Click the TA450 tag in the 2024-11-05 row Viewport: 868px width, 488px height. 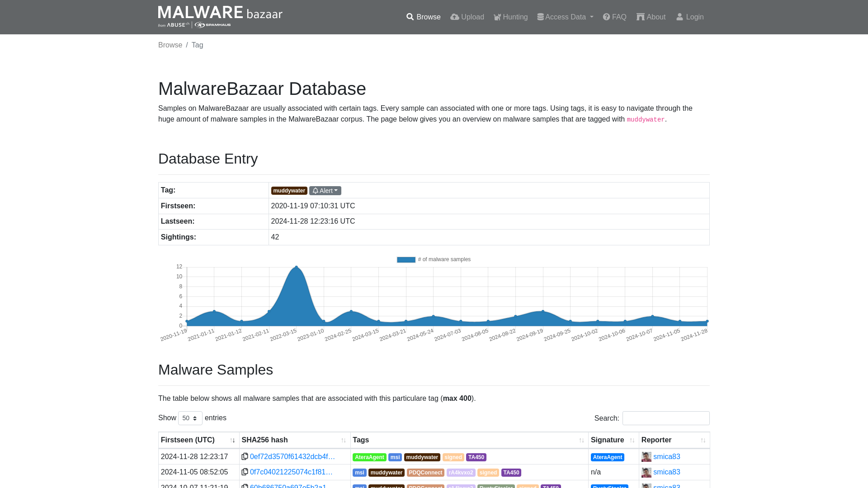pyautogui.click(x=511, y=473)
